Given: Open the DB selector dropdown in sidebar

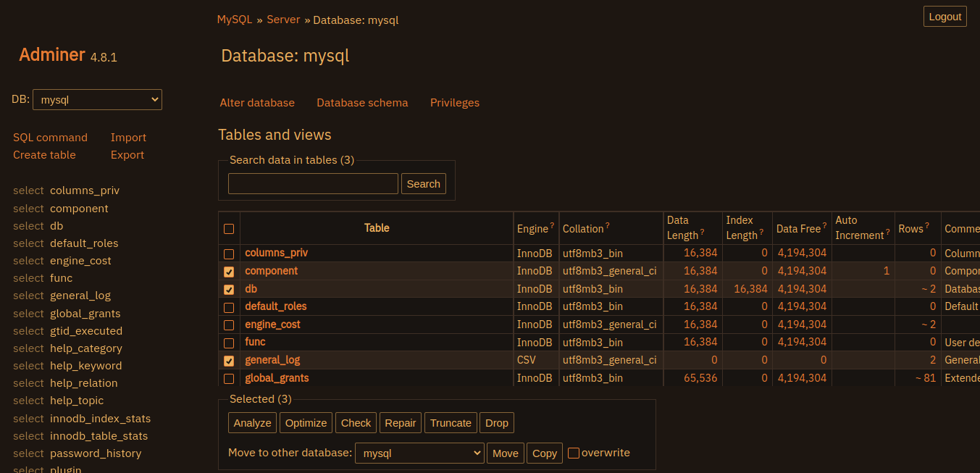Looking at the screenshot, I should 97,100.
